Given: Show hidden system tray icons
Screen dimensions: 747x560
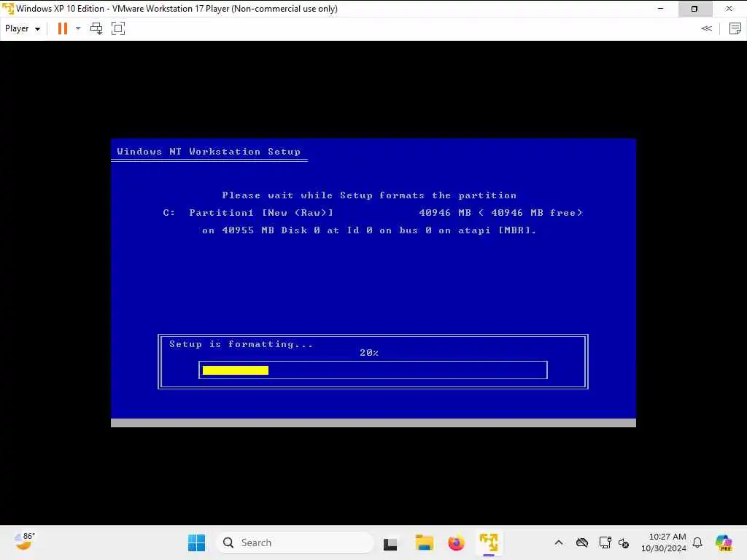Looking at the screenshot, I should point(559,542).
